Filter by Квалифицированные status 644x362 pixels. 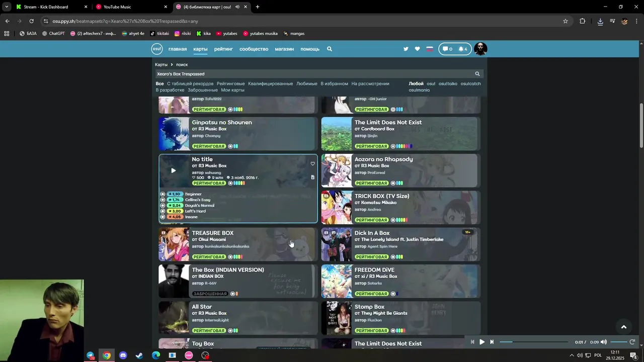[x=270, y=83]
